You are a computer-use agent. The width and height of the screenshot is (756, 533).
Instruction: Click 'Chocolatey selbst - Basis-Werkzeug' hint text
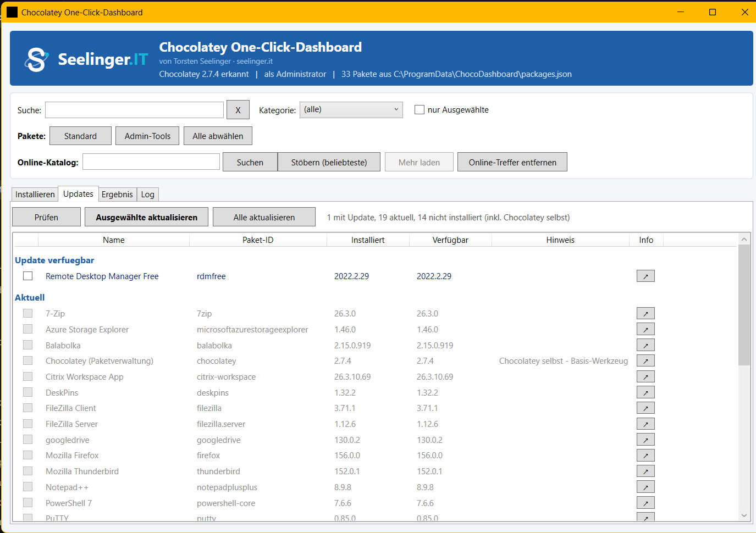[x=564, y=361]
